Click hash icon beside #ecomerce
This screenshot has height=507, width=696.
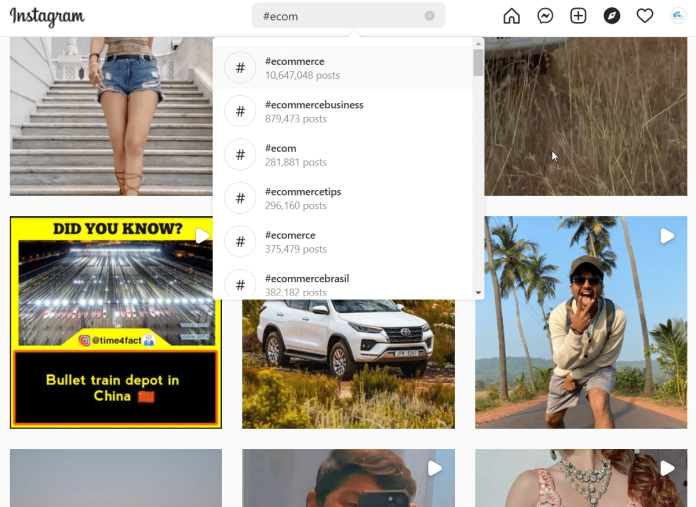[240, 242]
